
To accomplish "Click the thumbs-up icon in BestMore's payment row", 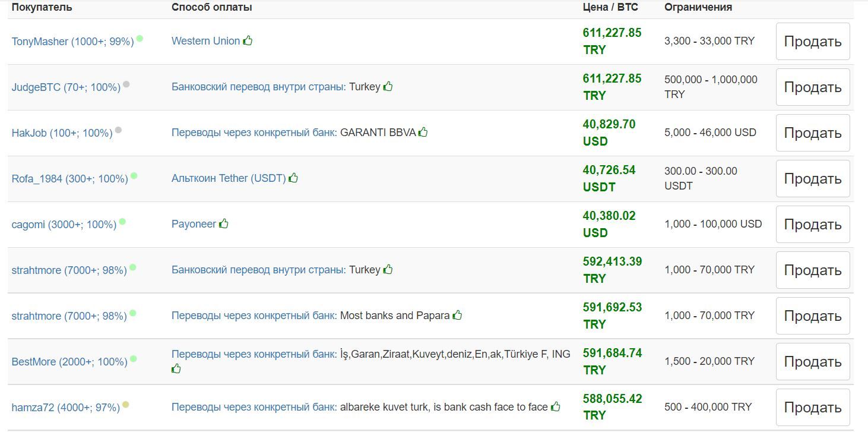I will 176,368.
